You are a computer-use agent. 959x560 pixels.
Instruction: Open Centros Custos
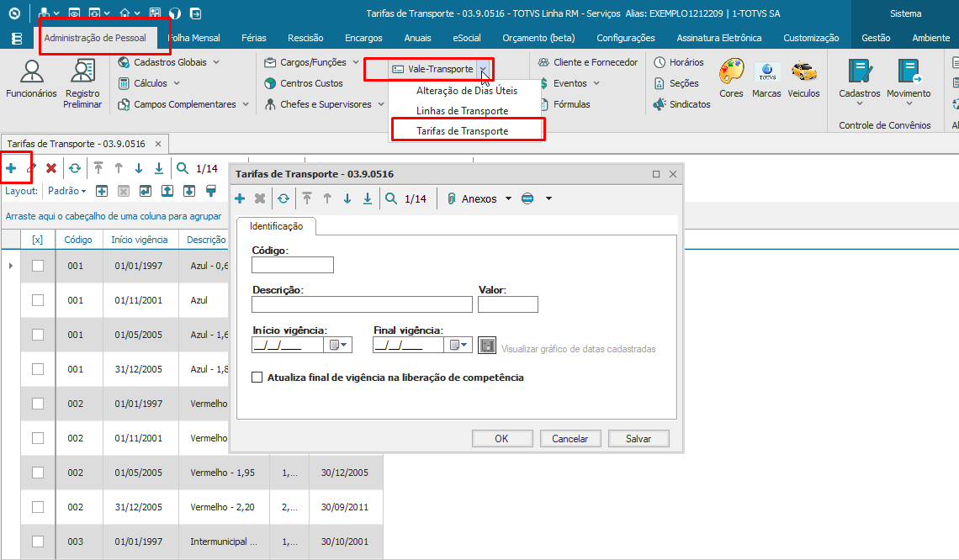[304, 83]
